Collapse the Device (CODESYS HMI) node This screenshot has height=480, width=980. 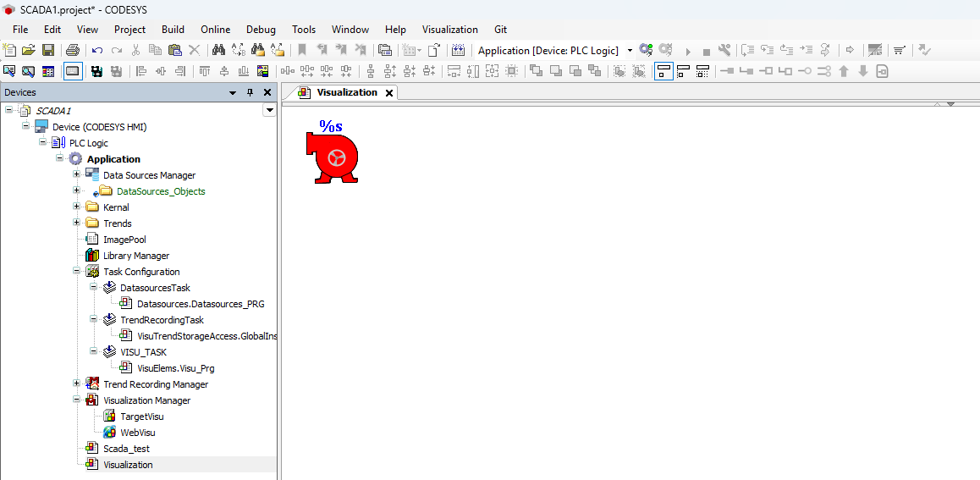click(x=25, y=126)
